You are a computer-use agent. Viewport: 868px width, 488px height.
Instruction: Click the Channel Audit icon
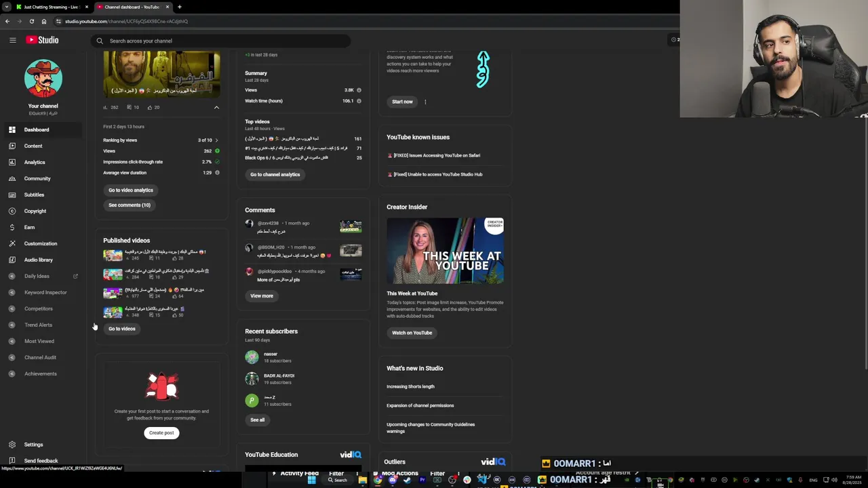coord(12,357)
